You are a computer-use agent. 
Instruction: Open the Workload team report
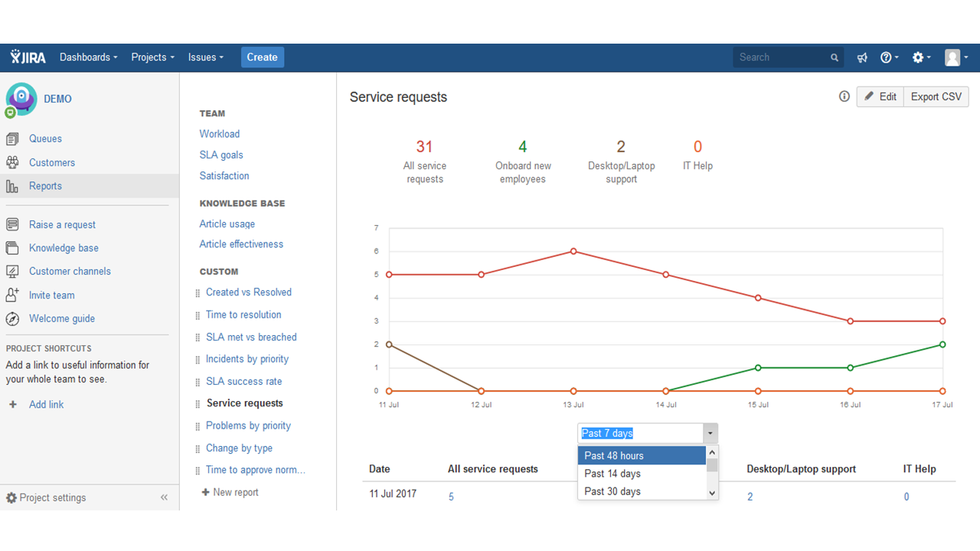coord(220,134)
